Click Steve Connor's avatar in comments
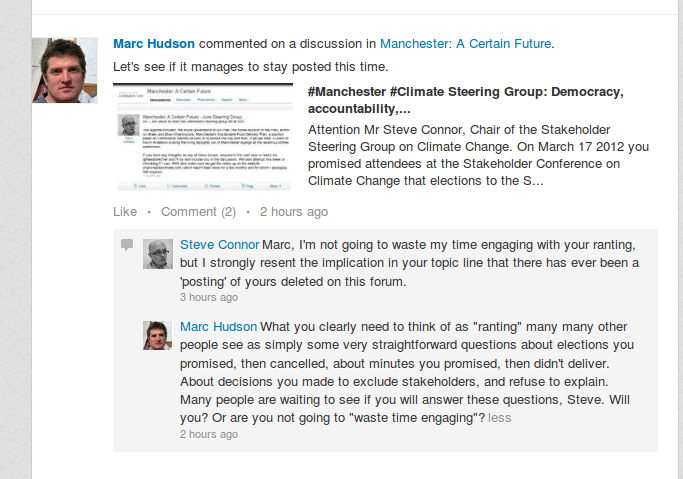Image resolution: width=683 pixels, height=479 pixels. point(159,254)
